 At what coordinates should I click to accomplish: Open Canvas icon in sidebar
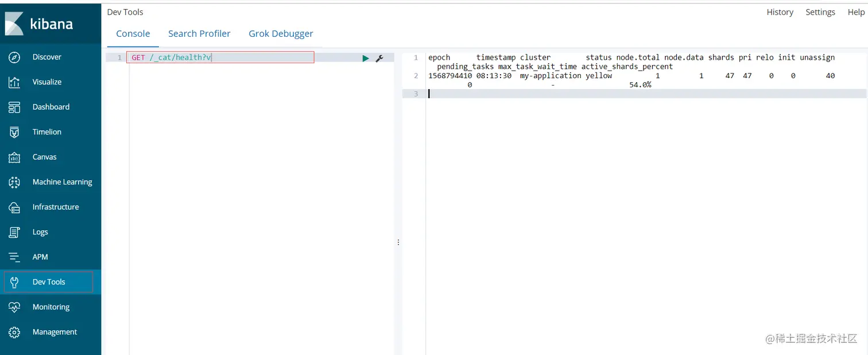[14, 157]
